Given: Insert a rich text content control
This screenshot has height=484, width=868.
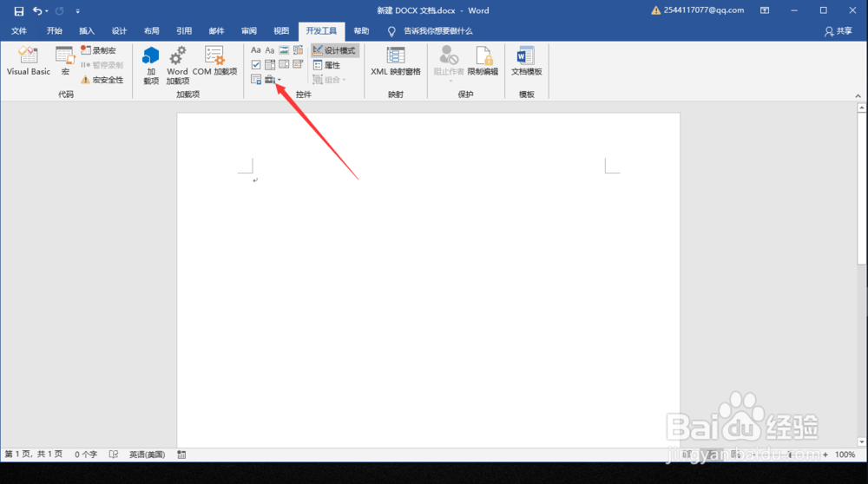Looking at the screenshot, I should [x=256, y=50].
